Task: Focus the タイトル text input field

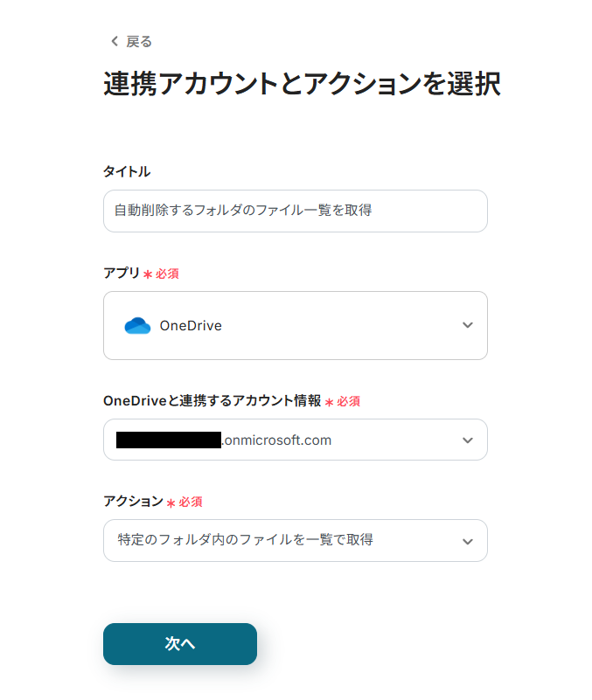Action: click(x=295, y=211)
